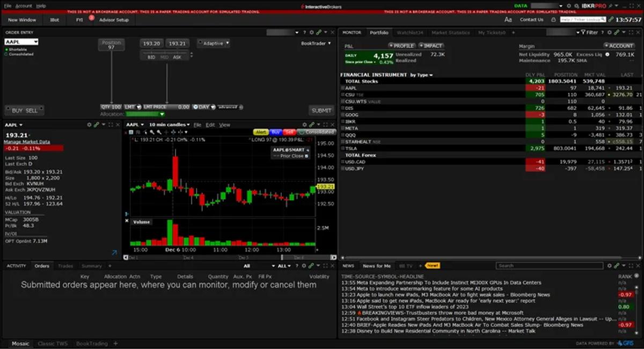Switch to the Market Statistics tab

click(x=451, y=33)
